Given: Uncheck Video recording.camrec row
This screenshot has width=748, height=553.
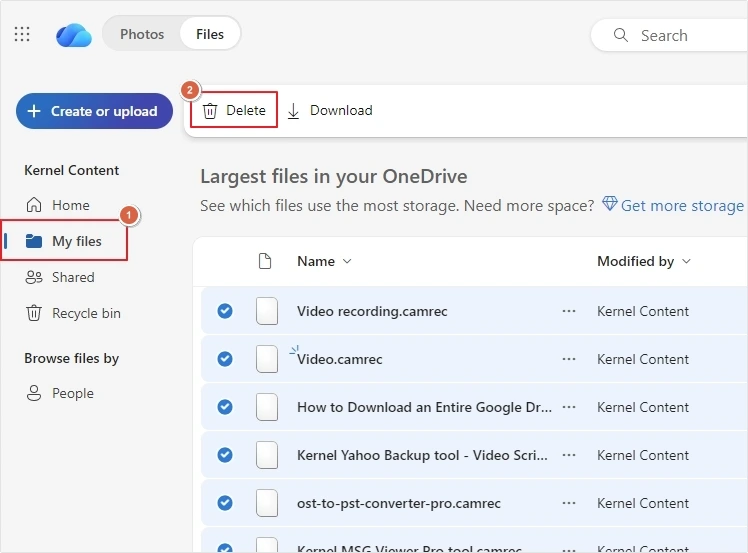Looking at the screenshot, I should 225,311.
